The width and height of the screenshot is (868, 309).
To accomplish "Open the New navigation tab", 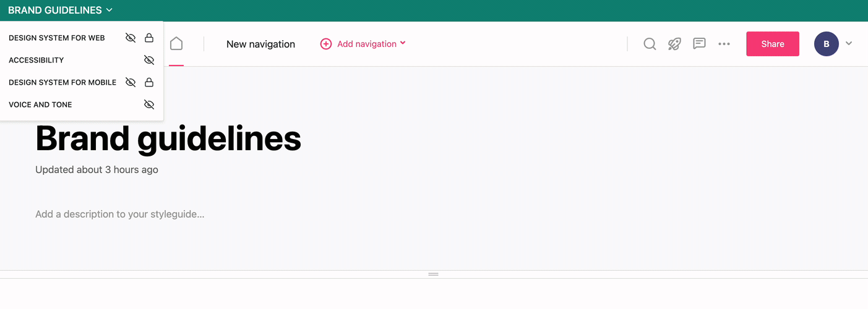I will coord(260,44).
